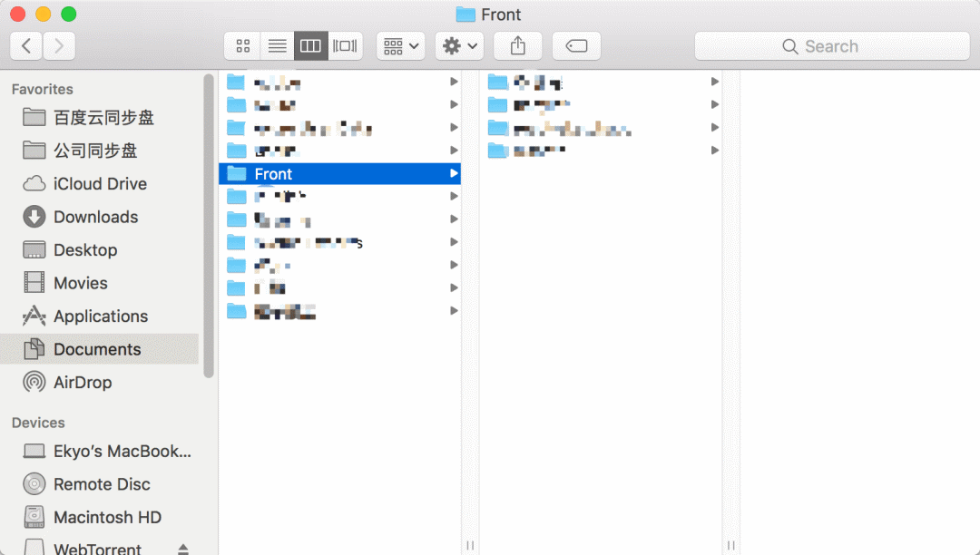Screen dimensions: 980x555
Task: Click the Movies filmstrip icon
Action: (x=34, y=283)
